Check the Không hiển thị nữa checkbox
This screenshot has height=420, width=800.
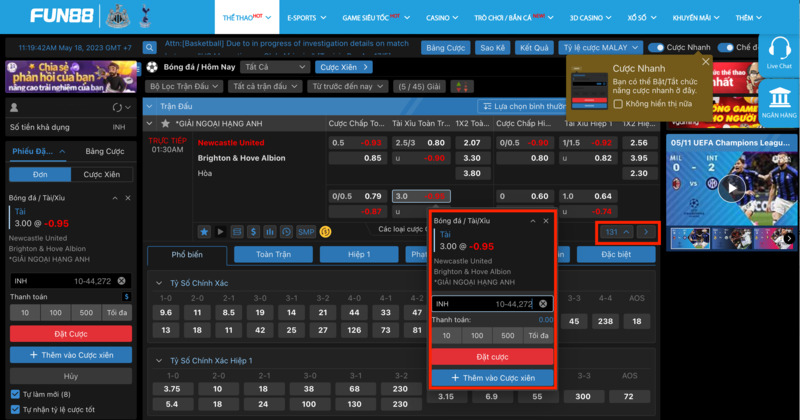[x=618, y=103]
